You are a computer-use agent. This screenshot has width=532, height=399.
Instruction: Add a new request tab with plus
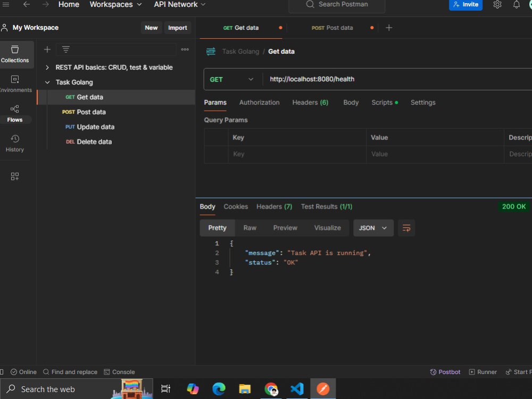point(389,28)
